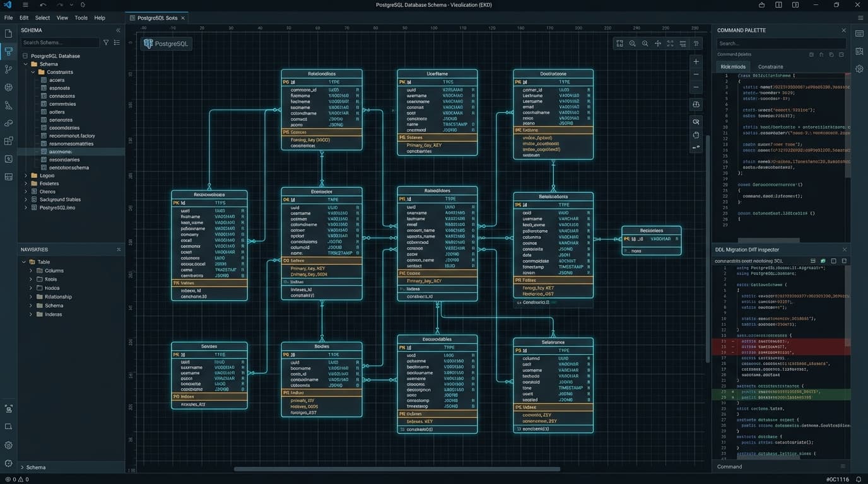
Task: Click the warnings count in the status bar
Action: [24, 480]
